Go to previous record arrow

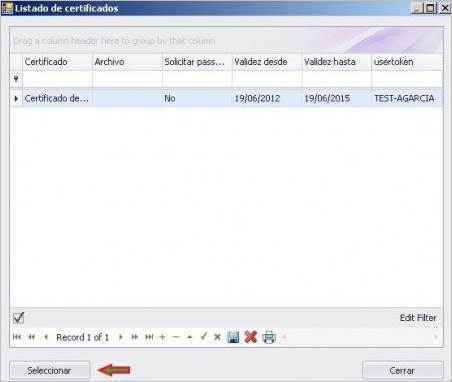[46, 337]
